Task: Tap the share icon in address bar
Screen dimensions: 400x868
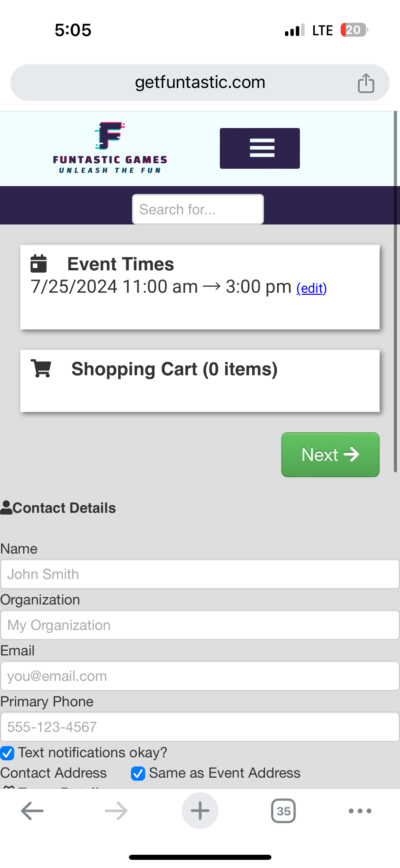Action: click(366, 83)
